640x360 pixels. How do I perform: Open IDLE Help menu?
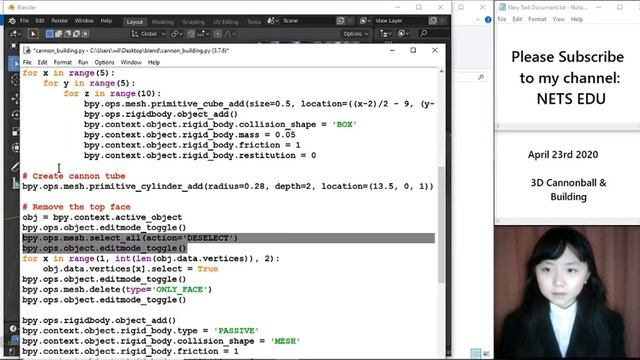click(153, 62)
